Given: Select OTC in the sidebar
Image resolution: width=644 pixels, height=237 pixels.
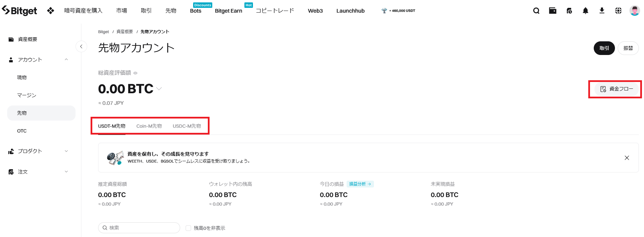Looking at the screenshot, I should [x=22, y=131].
